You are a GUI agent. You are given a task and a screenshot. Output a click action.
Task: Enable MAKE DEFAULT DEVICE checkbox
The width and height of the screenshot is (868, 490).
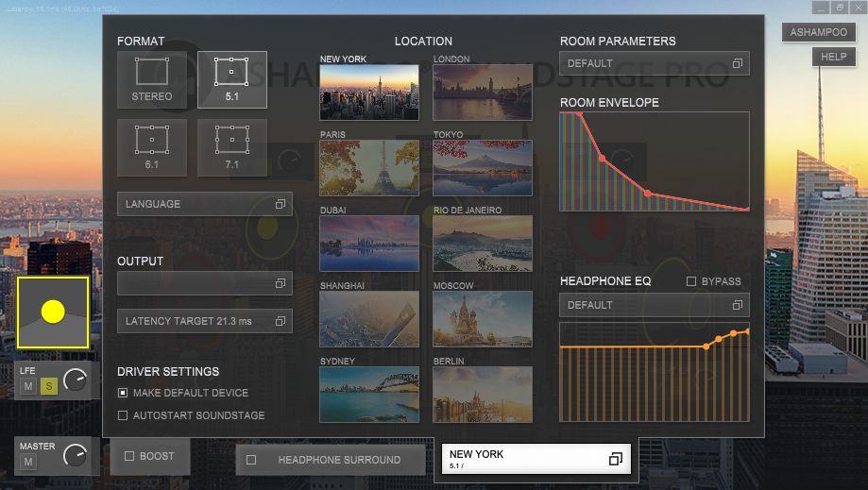(123, 393)
